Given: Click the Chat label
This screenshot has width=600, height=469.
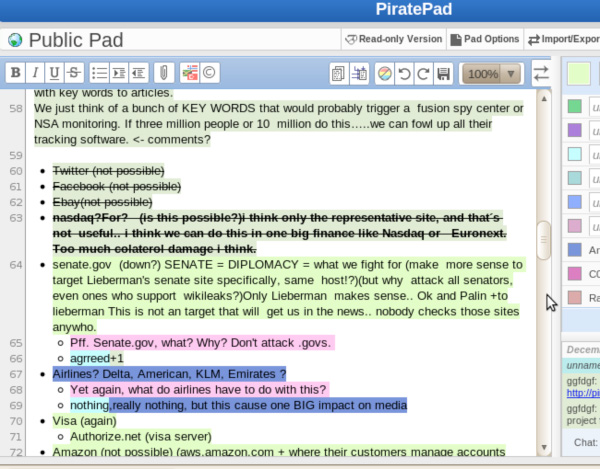Looking at the screenshot, I should 585,443.
